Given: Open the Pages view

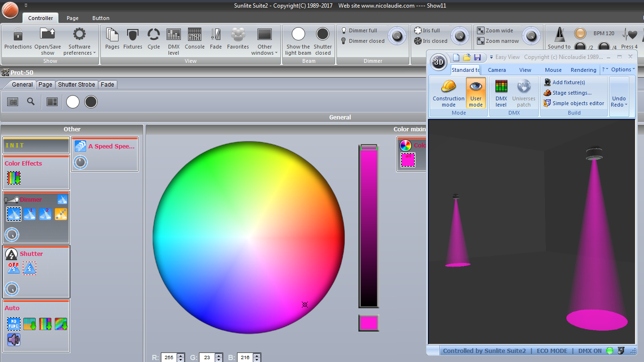Looking at the screenshot, I should tap(112, 39).
